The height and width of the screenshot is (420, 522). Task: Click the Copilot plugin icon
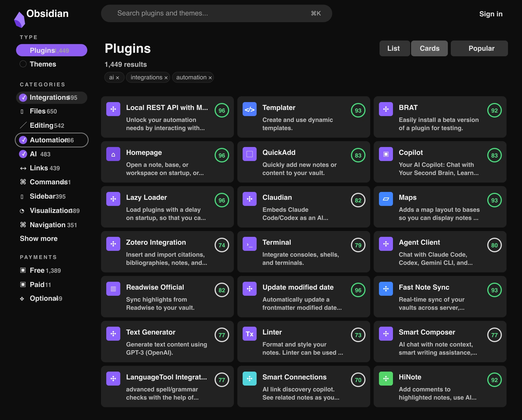point(386,154)
